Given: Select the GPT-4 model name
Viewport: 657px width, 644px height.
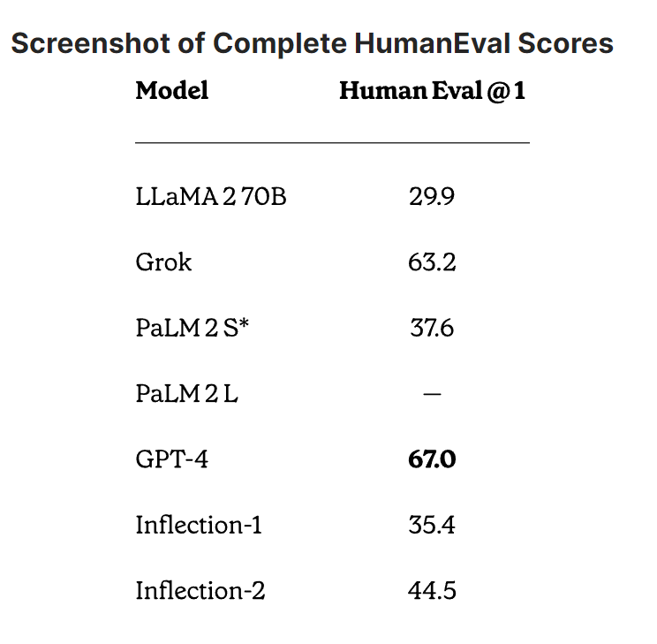Looking at the screenshot, I should tap(172, 459).
